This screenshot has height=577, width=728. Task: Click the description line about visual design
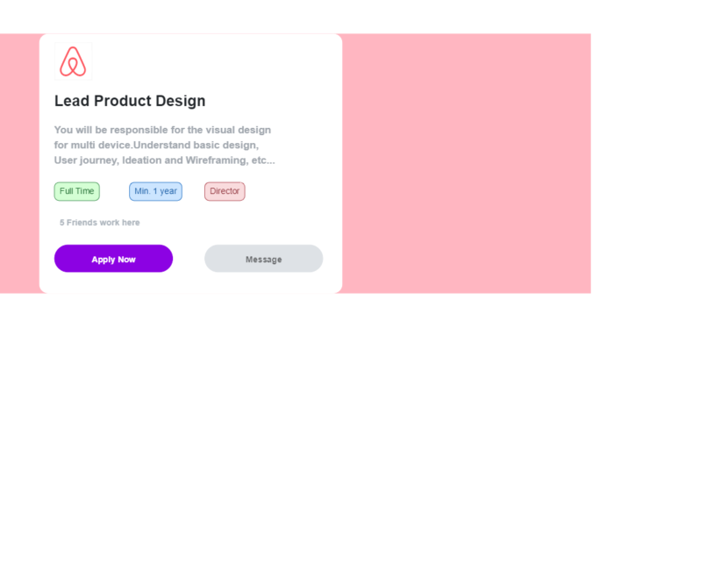[162, 130]
